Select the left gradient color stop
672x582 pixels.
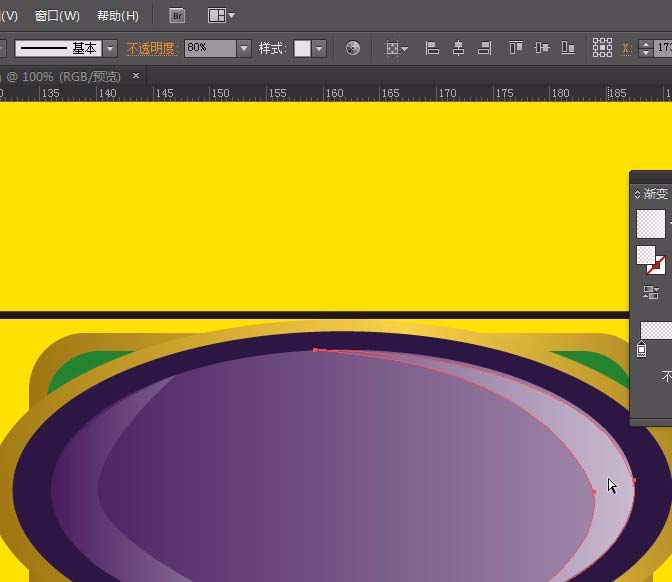[641, 349]
